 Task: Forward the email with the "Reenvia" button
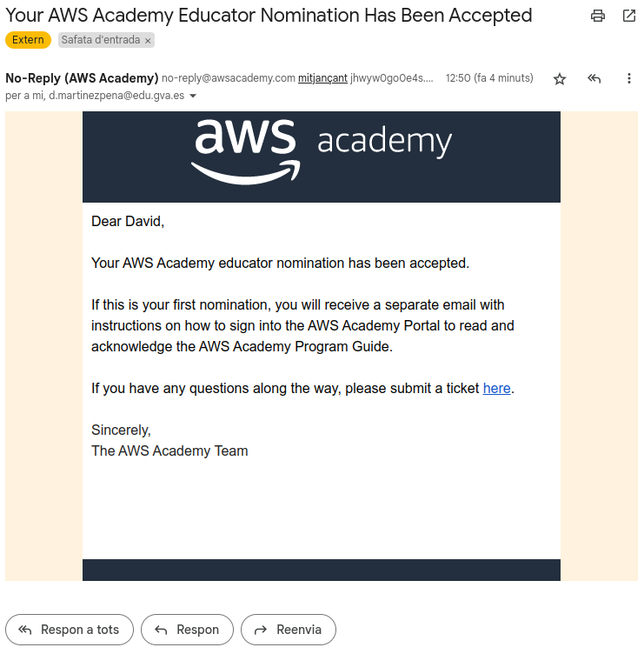(288, 630)
